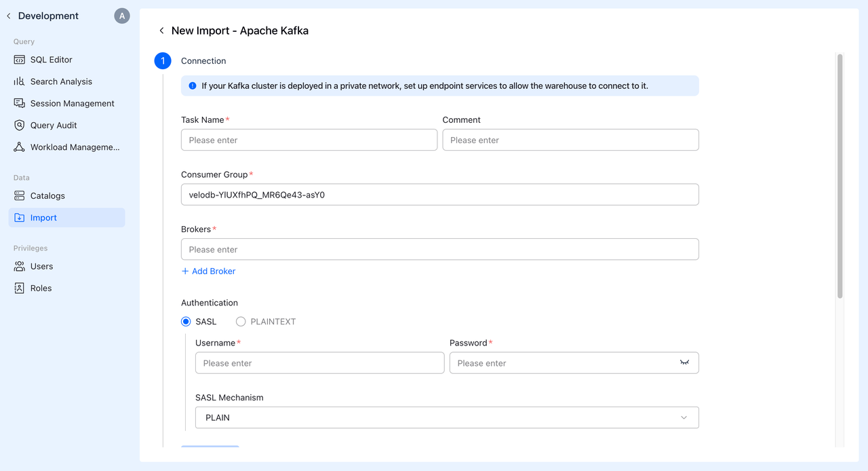Viewport: 868px width, 471px height.
Task: Click the Users icon under Privileges
Action: 19,266
